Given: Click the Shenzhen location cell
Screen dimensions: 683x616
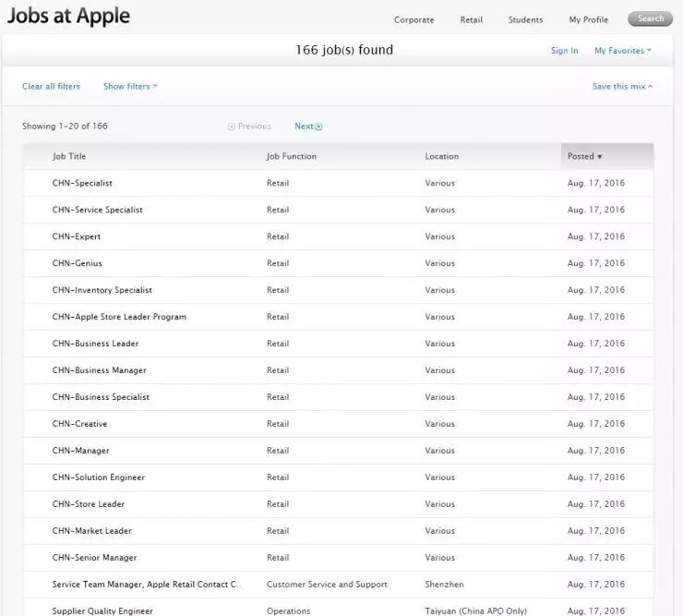Looking at the screenshot, I should click(444, 585).
